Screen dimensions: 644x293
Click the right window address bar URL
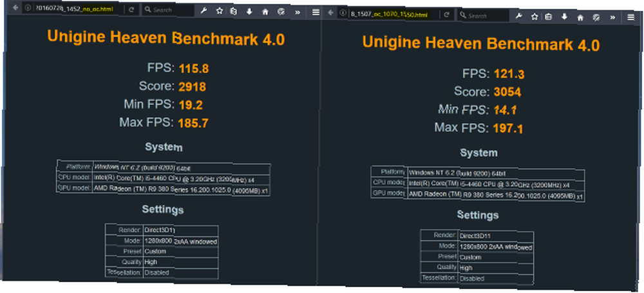tap(389, 15)
